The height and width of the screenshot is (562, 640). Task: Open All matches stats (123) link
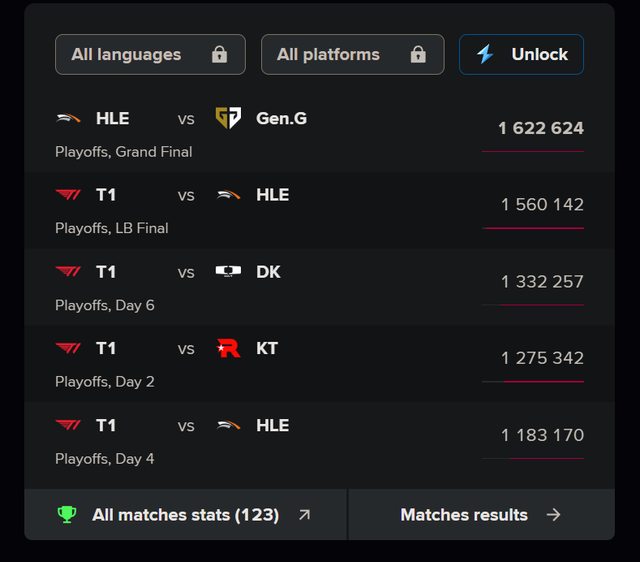pyautogui.click(x=185, y=515)
